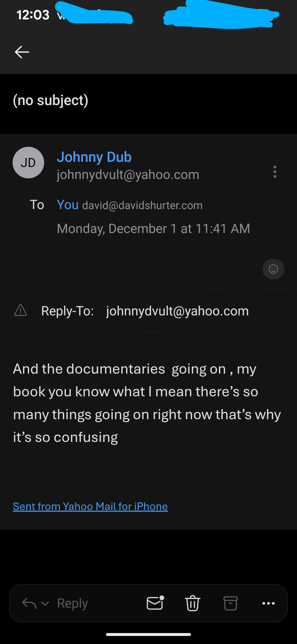
Task: Tap the Johnny Dub sender name
Action: pyautogui.click(x=94, y=157)
